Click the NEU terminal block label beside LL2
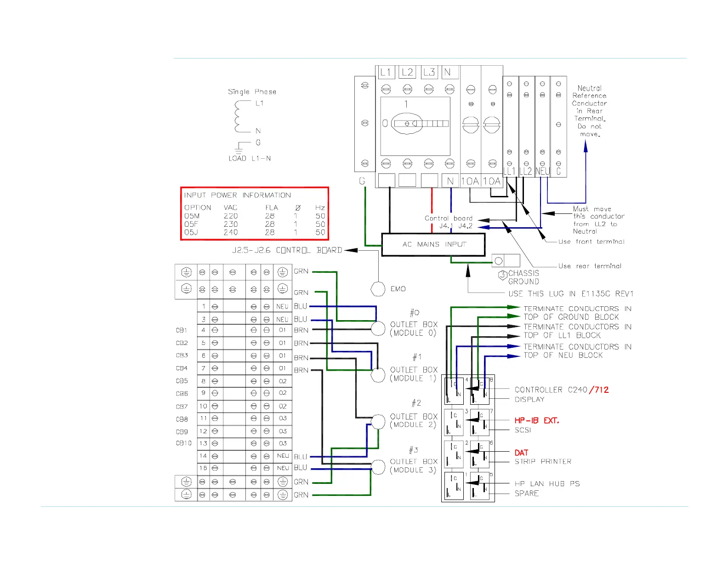Image resolution: width=728 pixels, height=563 pixels. pos(542,171)
